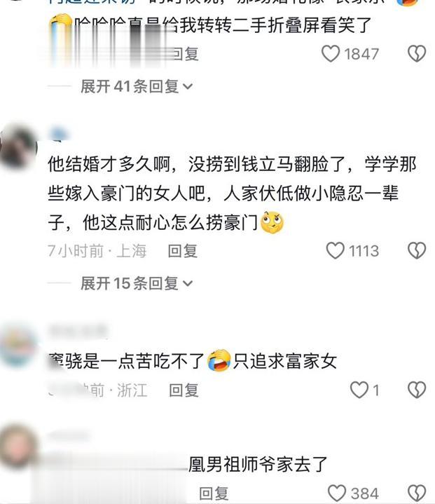Reply to the comment with 384 likes

(x=214, y=493)
